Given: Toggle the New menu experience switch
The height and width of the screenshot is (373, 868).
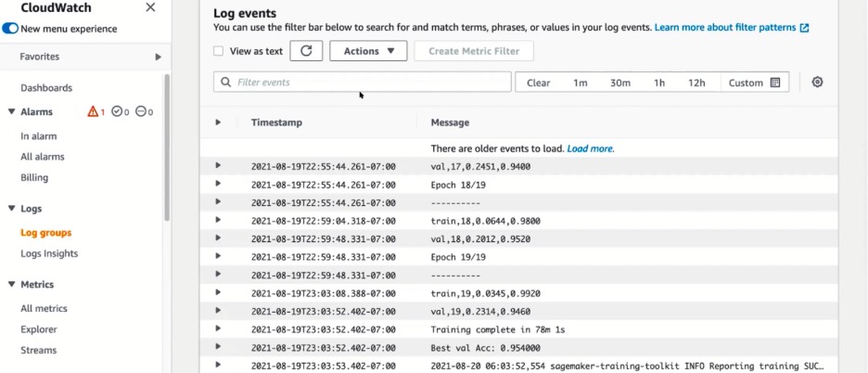Looking at the screenshot, I should 10,29.
